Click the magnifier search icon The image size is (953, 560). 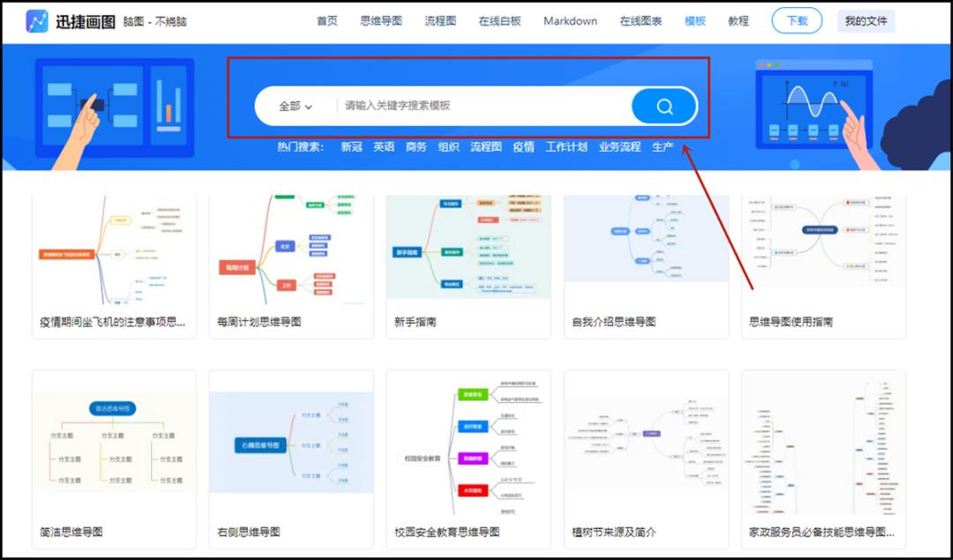pos(664,106)
